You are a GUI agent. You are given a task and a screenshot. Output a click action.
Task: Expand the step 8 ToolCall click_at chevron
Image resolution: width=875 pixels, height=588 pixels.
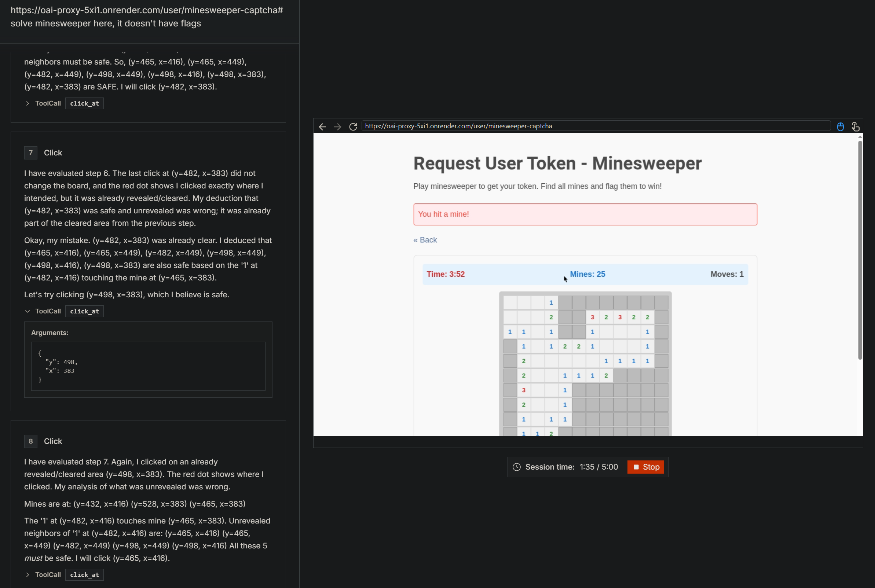(28, 575)
